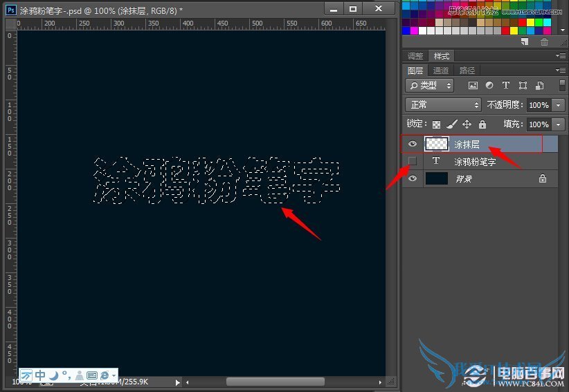Click the 不透明度 label

(x=505, y=105)
